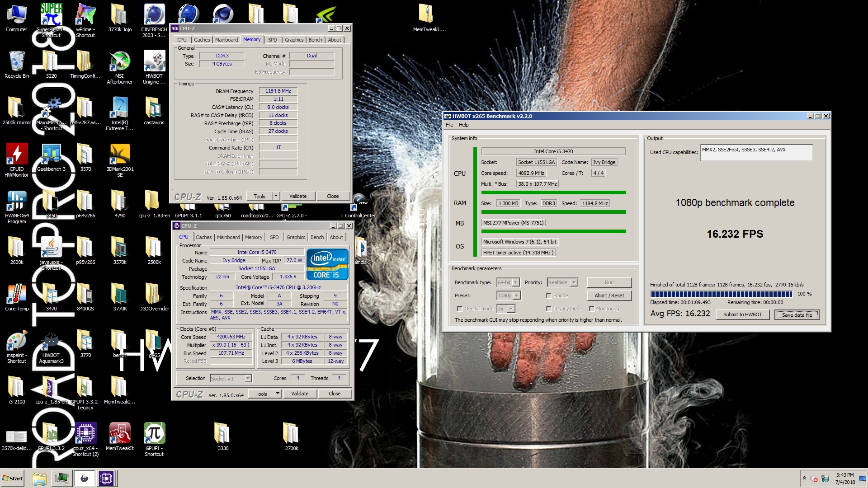The width and height of the screenshot is (868, 488).
Task: Click the Used CPU capabilities text box
Action: click(x=756, y=153)
